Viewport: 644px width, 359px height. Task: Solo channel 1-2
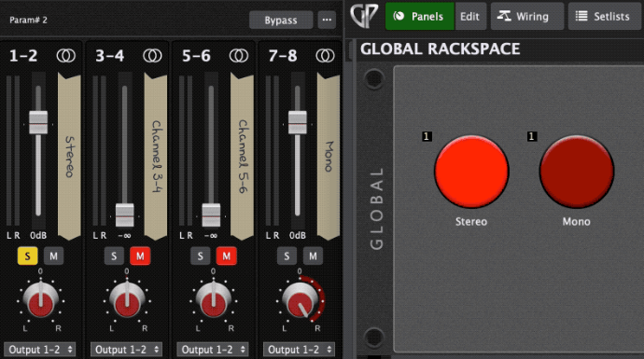(27, 256)
